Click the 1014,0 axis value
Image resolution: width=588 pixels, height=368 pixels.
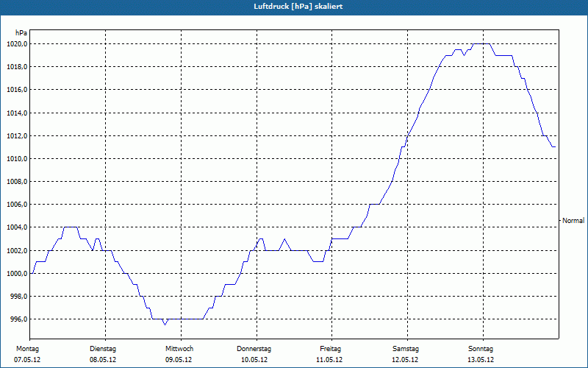pyautogui.click(x=17, y=113)
